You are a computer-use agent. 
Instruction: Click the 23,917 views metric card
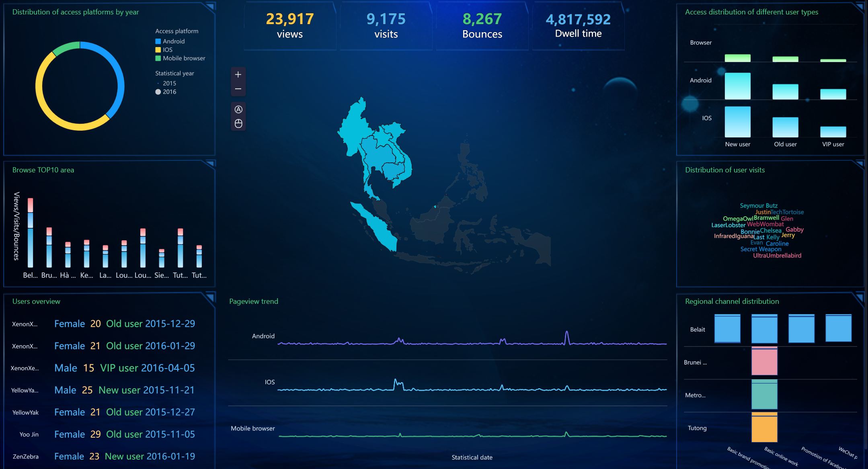tap(289, 26)
